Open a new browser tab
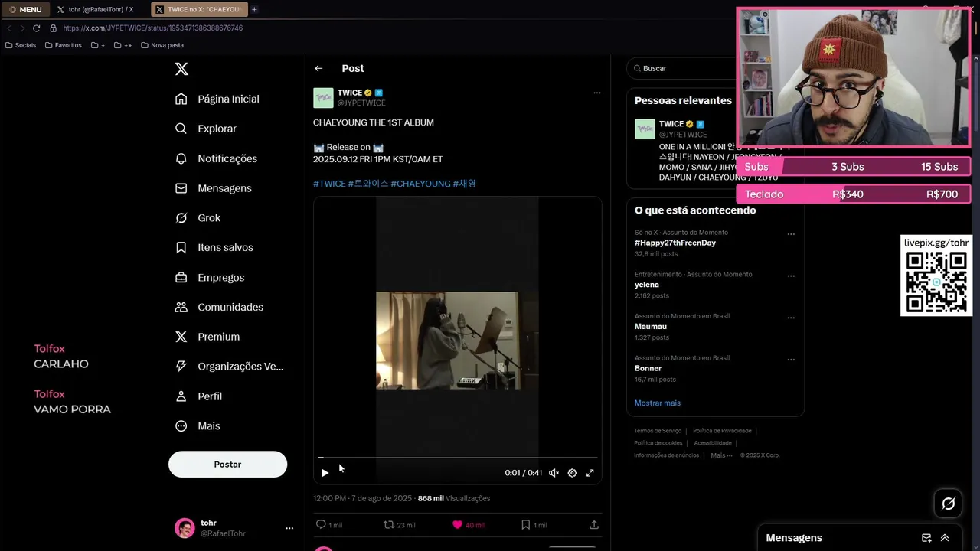The width and height of the screenshot is (980, 551). pyautogui.click(x=254, y=9)
